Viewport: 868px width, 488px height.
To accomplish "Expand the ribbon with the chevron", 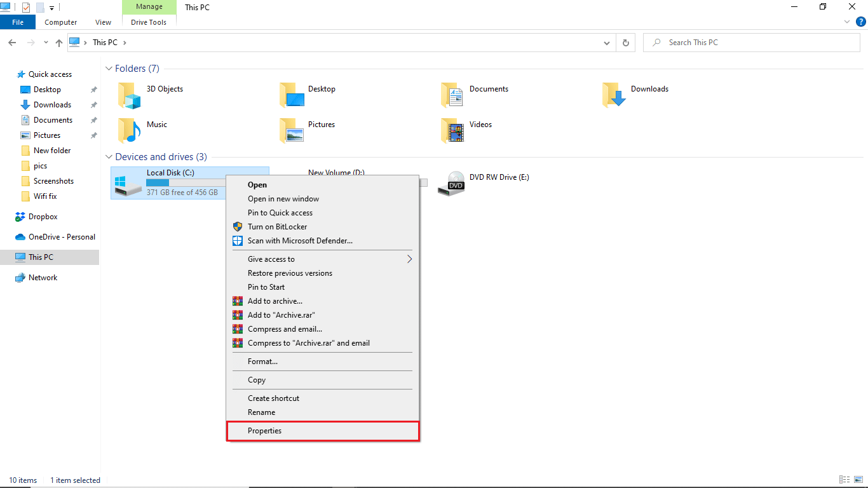I will pos(847,22).
